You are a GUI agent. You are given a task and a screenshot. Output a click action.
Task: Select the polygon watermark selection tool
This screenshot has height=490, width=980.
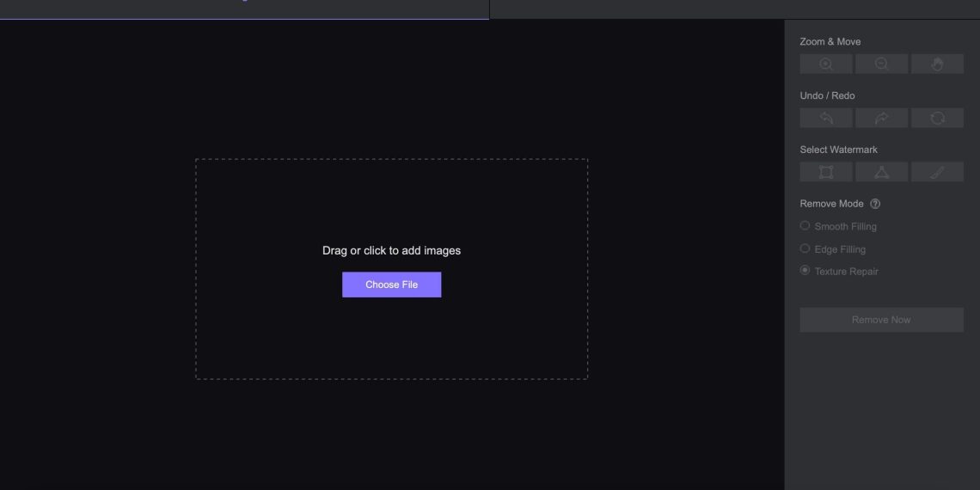coord(881,173)
